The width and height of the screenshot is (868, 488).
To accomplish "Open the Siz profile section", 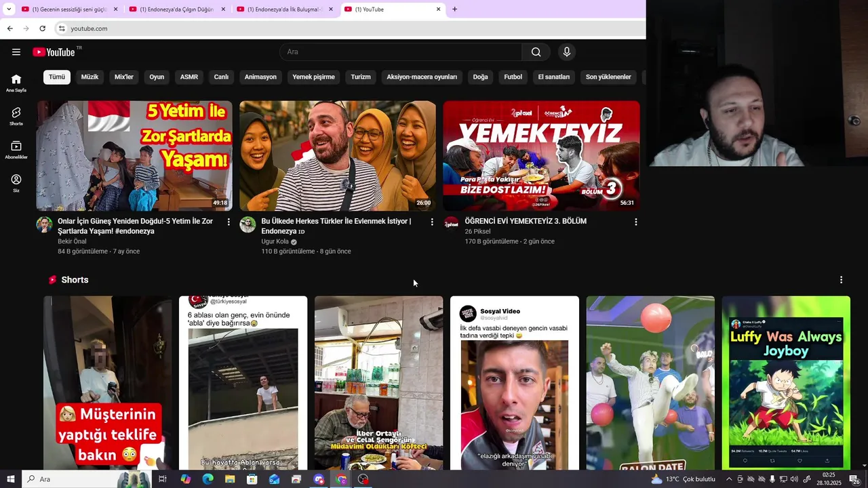I will click(16, 183).
